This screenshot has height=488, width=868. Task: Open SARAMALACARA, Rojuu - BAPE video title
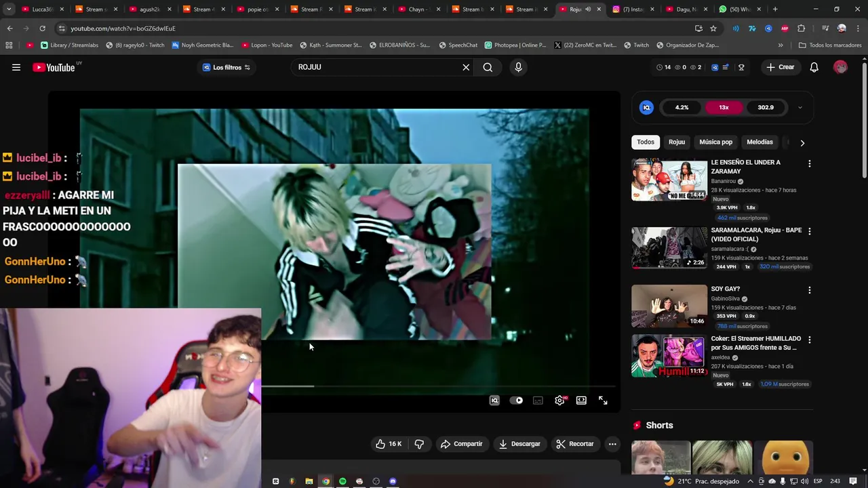[x=756, y=235]
